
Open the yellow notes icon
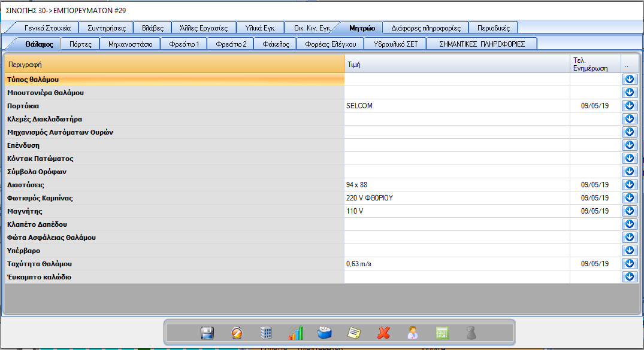(354, 333)
